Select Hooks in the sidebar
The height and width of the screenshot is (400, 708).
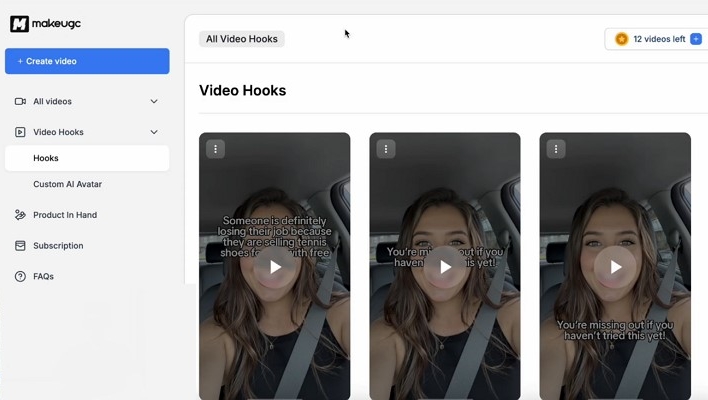point(46,158)
